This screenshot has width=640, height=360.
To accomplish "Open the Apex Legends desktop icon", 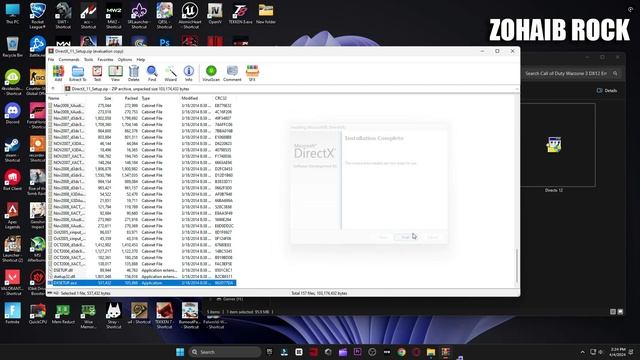I will [13, 216].
